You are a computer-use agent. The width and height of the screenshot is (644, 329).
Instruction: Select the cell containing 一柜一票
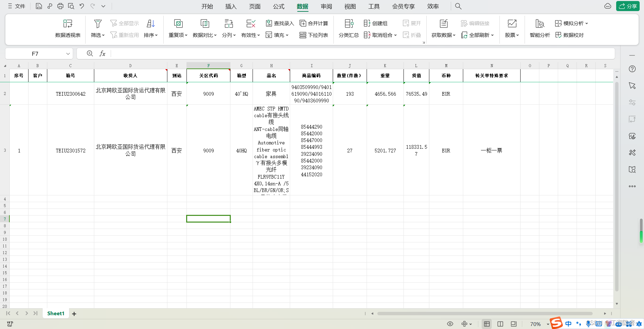[491, 150]
